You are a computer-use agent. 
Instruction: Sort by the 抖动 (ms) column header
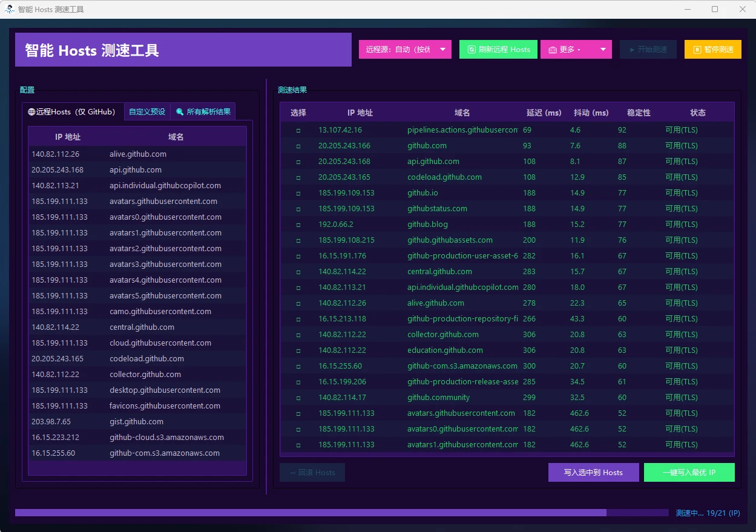pyautogui.click(x=591, y=113)
